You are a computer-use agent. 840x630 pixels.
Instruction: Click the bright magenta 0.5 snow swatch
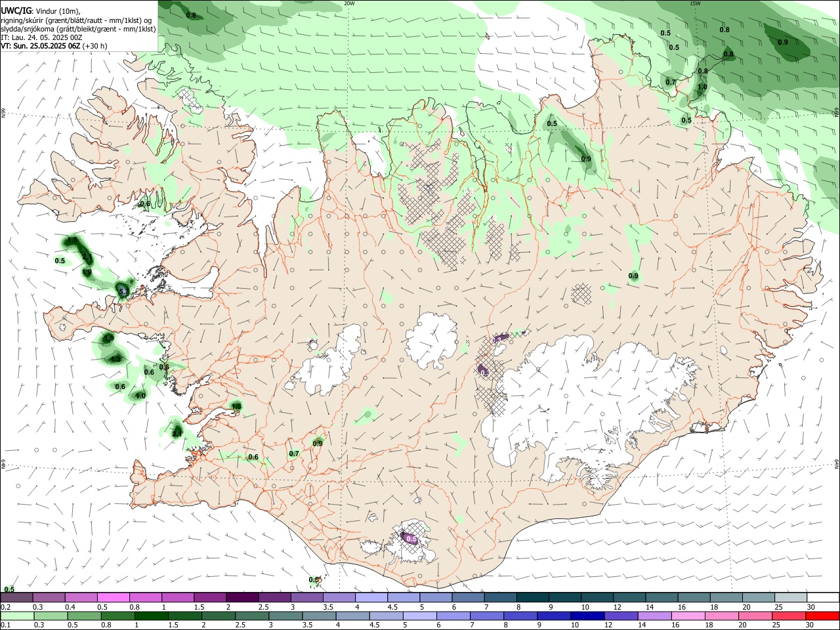[x=113, y=597]
